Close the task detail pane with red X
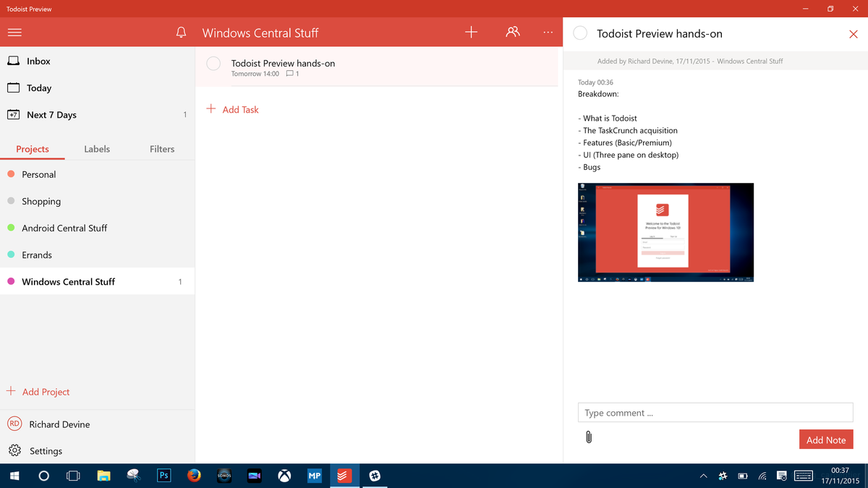Screen dimensions: 868x488 tap(854, 34)
